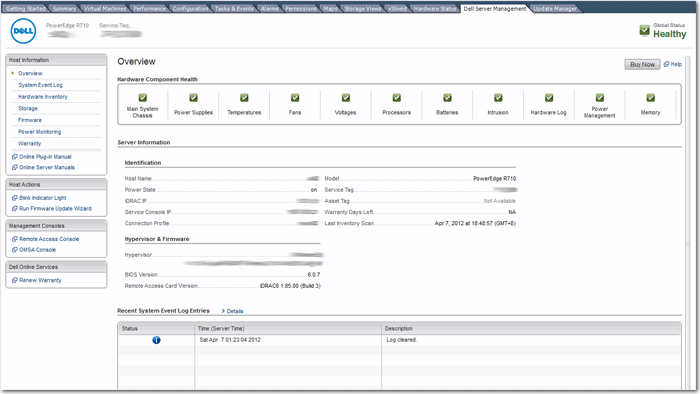Open Hardware Inventory in sidebar
Image resolution: width=700 pixels, height=394 pixels.
coord(43,96)
